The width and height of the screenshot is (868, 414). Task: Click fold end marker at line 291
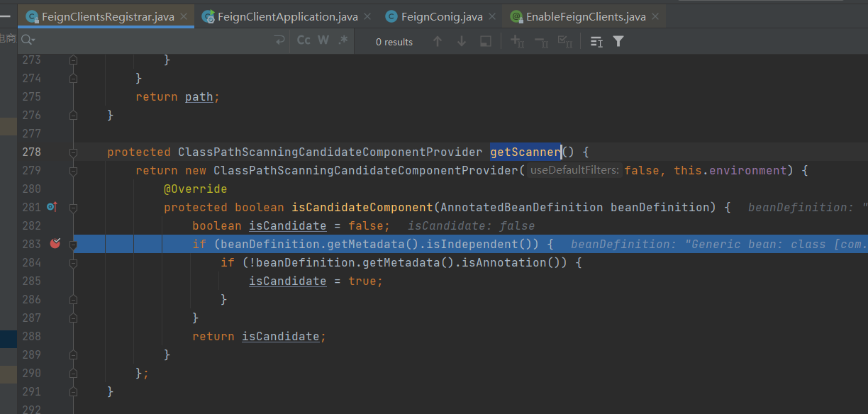73,391
